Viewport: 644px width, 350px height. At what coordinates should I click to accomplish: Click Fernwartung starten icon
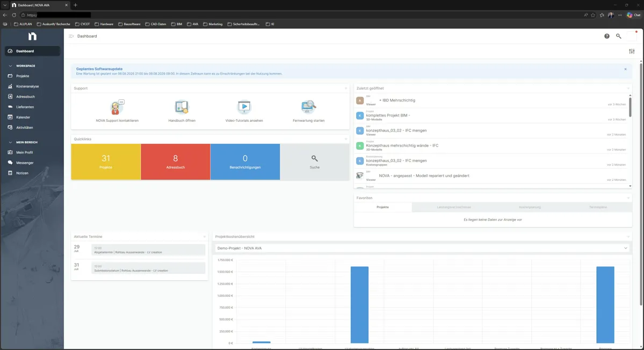[x=308, y=107]
